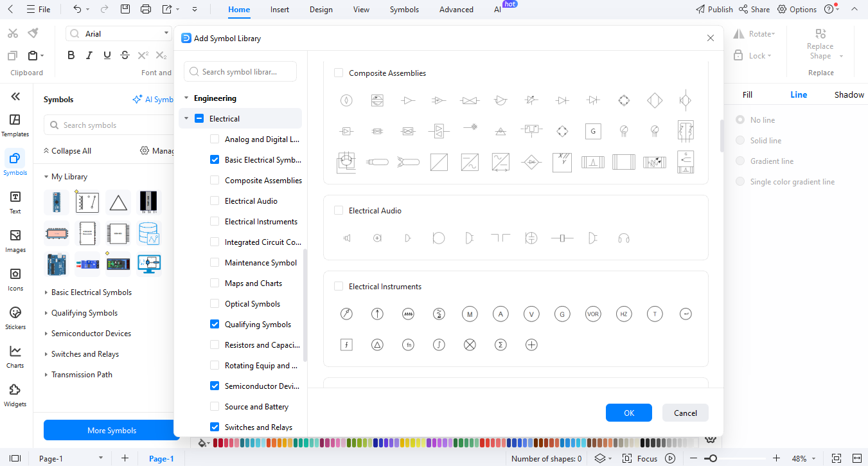Click the Format Painter brush icon

coord(33,33)
